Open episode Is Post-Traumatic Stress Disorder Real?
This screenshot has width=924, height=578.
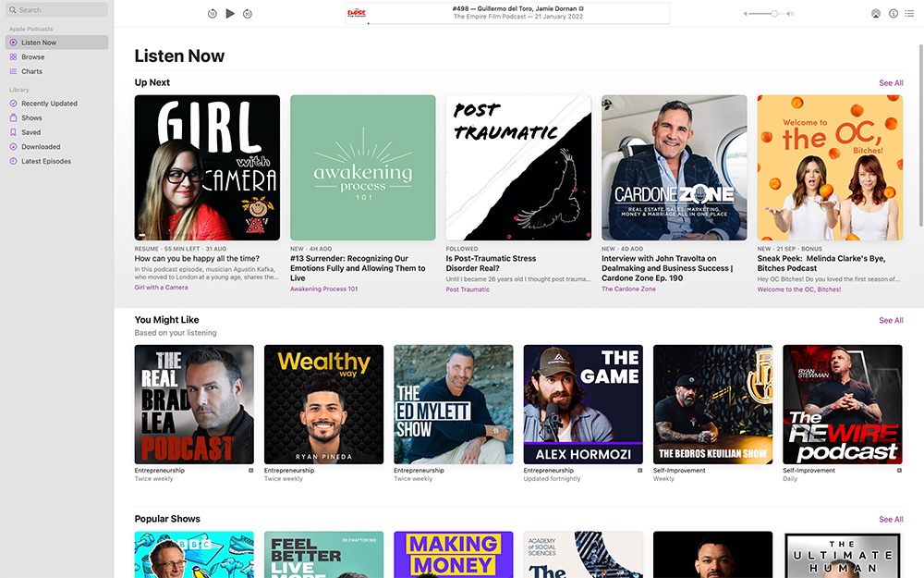click(491, 263)
